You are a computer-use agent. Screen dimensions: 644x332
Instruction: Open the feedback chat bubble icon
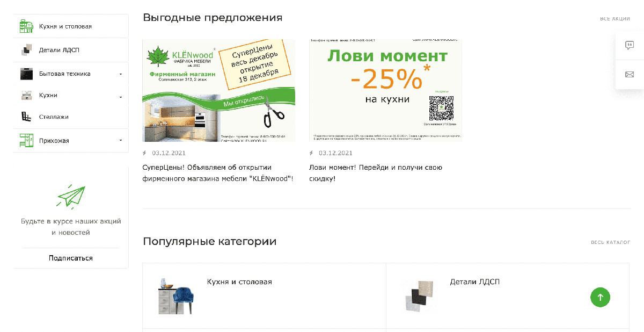click(630, 45)
